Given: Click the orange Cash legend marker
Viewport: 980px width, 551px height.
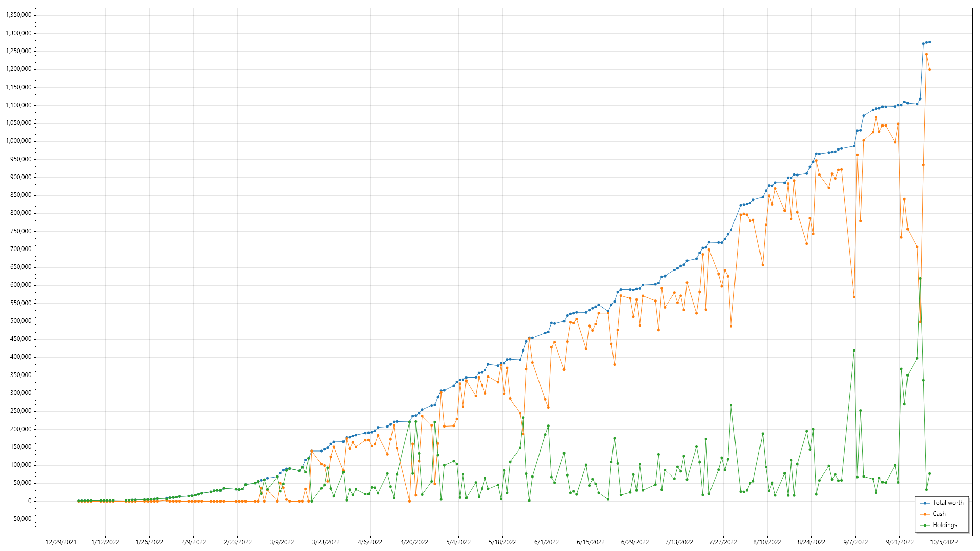Looking at the screenshot, I should (x=925, y=514).
